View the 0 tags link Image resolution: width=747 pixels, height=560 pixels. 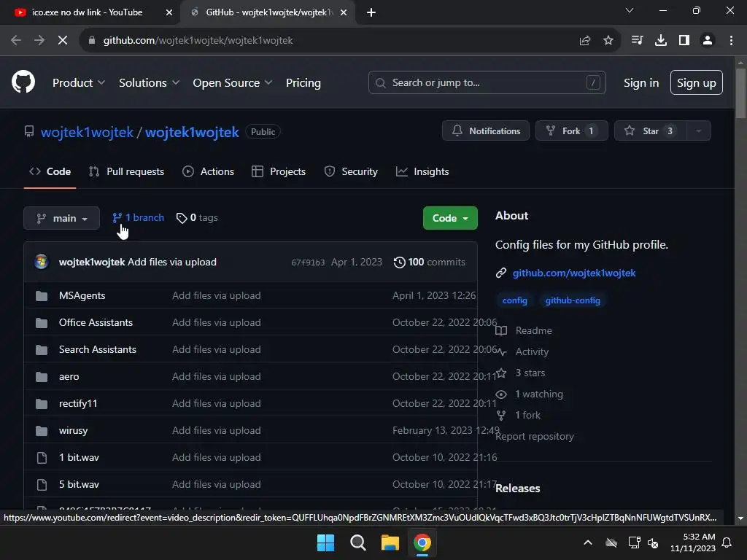197,217
